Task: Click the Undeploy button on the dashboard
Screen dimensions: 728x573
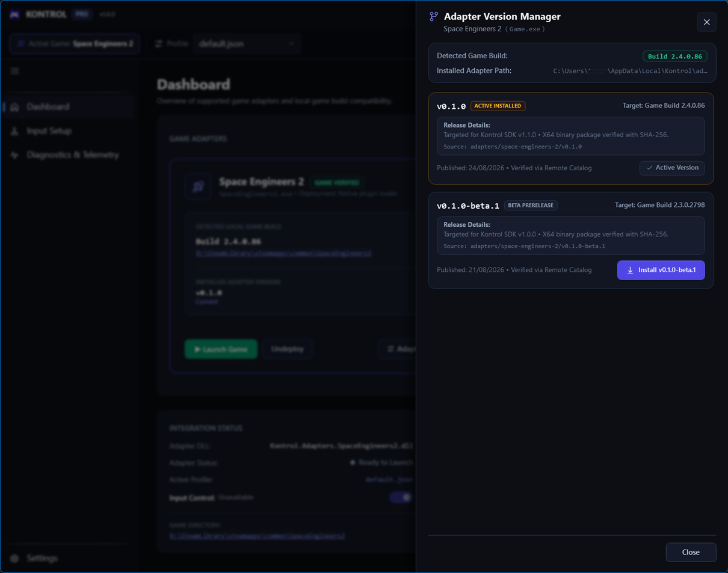Action: 288,349
